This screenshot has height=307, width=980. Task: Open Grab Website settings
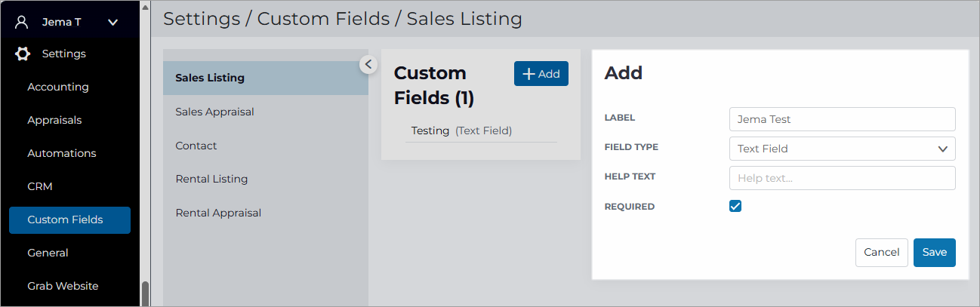pos(63,286)
